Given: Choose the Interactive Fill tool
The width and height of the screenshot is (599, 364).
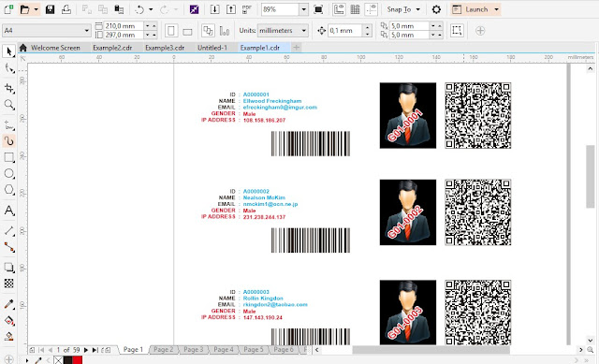Looking at the screenshot, I should tap(9, 320).
